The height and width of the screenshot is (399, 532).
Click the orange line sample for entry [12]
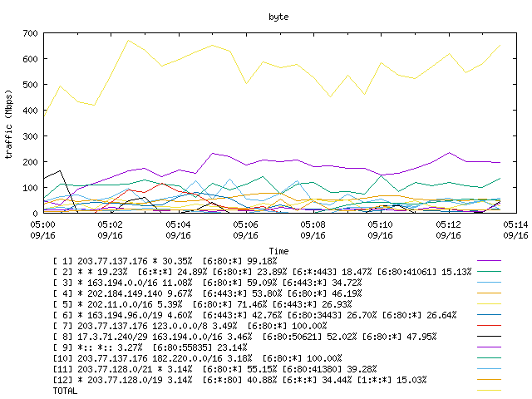tap(489, 380)
